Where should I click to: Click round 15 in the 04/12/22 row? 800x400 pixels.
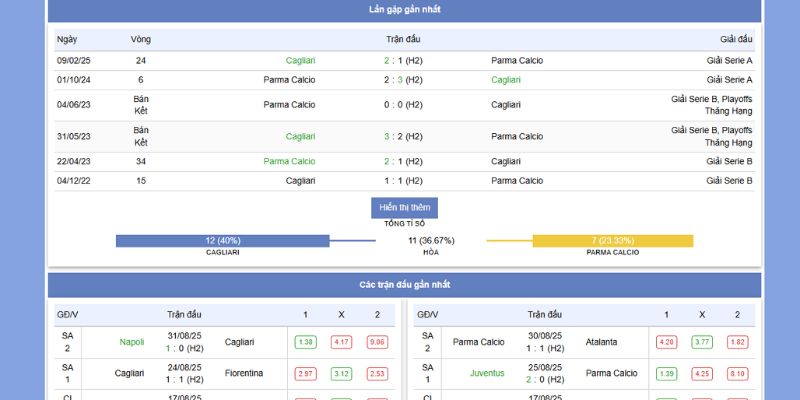pos(141,181)
